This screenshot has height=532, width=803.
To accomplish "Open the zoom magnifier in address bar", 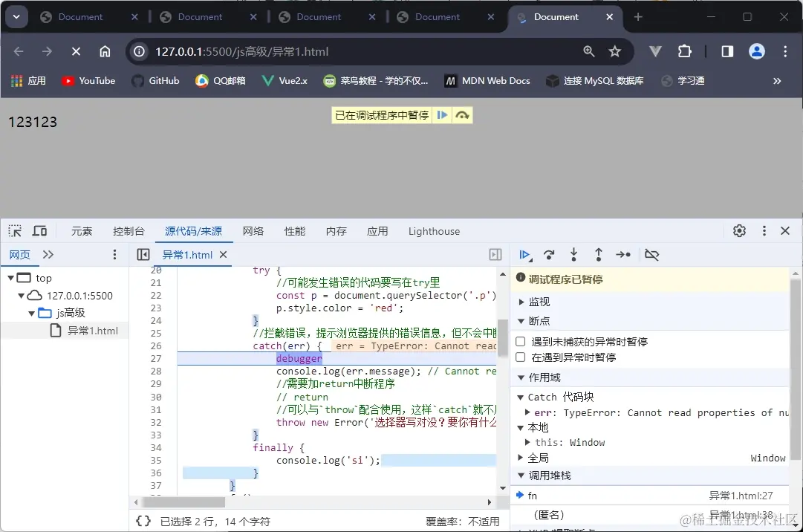I will point(589,51).
